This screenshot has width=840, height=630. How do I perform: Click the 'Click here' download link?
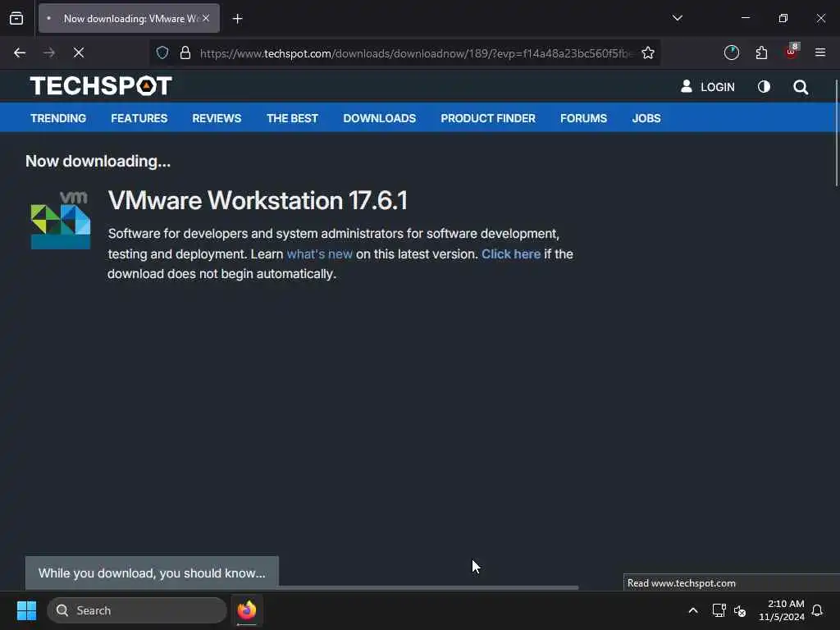coord(511,254)
